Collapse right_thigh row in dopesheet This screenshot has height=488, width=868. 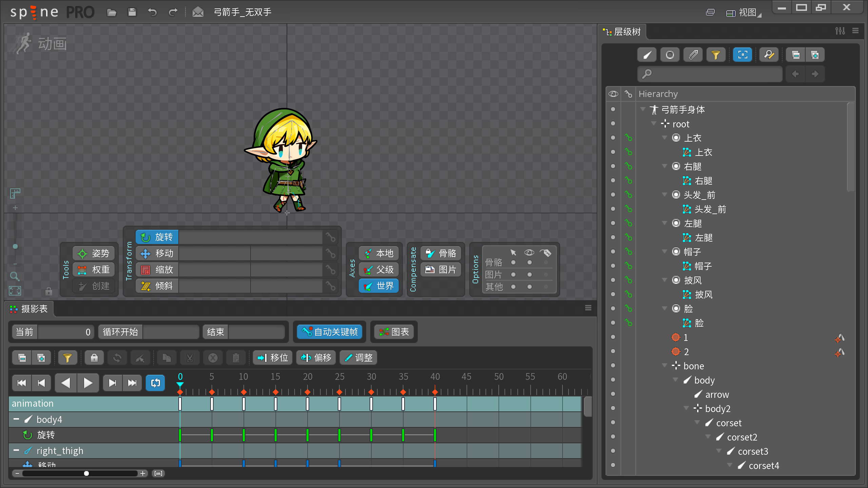click(16, 450)
